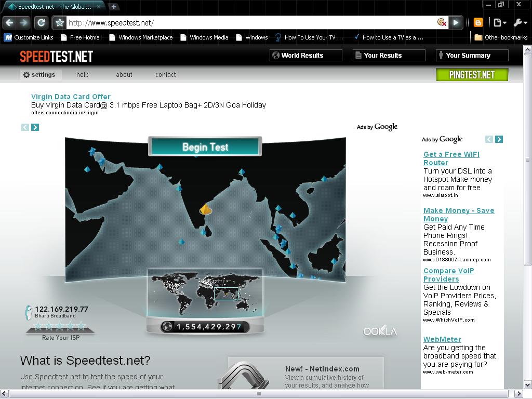The image size is (532, 399).
Task: Open the page menu dropdown
Action: click(x=498, y=22)
